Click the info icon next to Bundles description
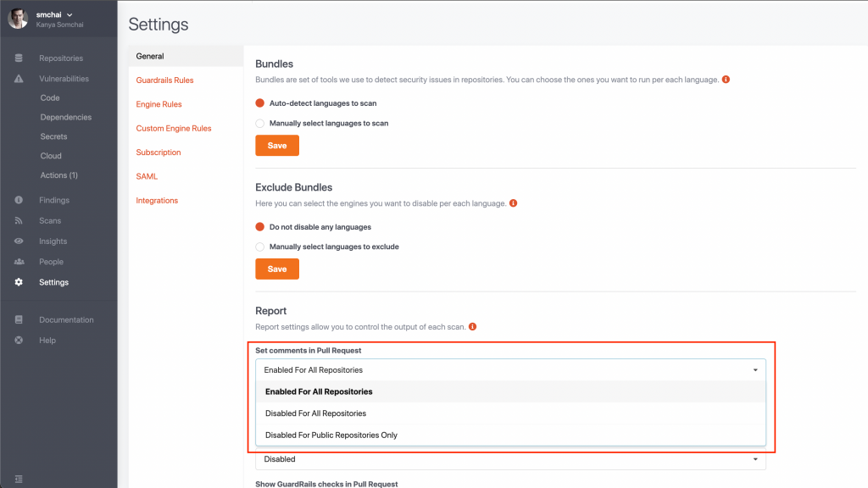 726,79
